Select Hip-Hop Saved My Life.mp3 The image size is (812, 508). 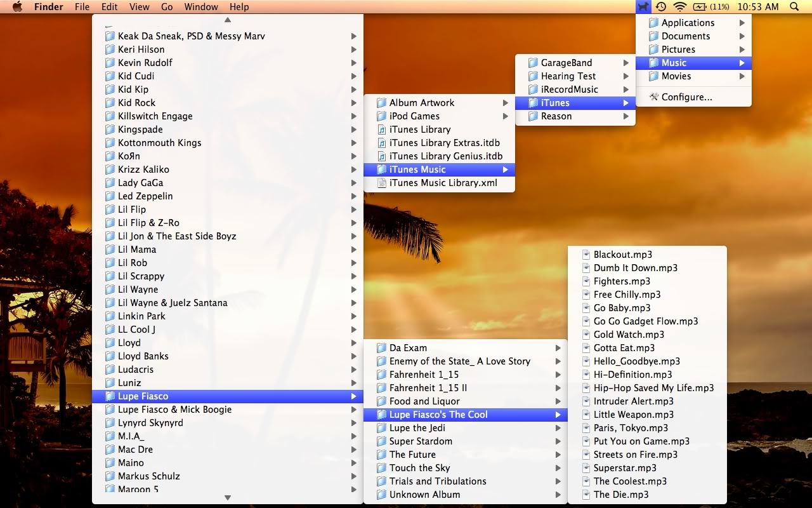click(647, 388)
